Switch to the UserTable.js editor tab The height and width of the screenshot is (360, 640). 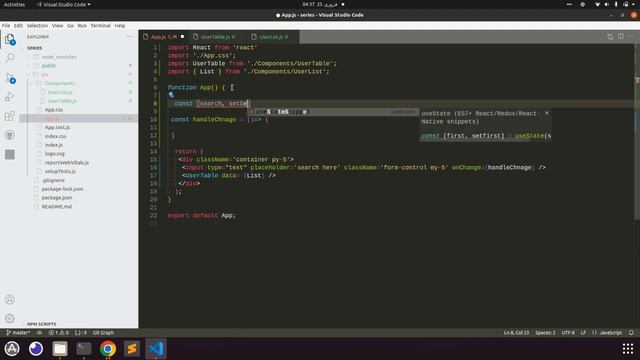click(x=218, y=37)
